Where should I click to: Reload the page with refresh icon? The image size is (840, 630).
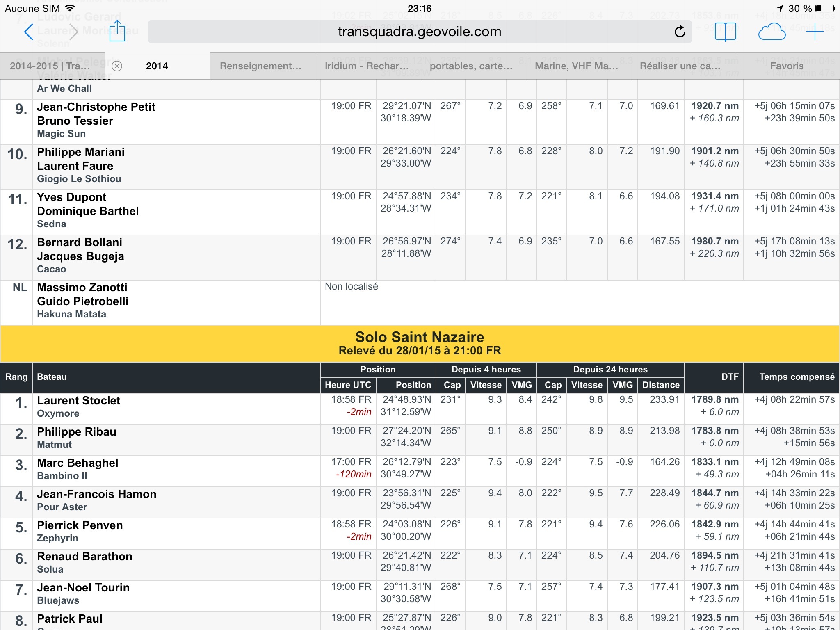click(680, 32)
